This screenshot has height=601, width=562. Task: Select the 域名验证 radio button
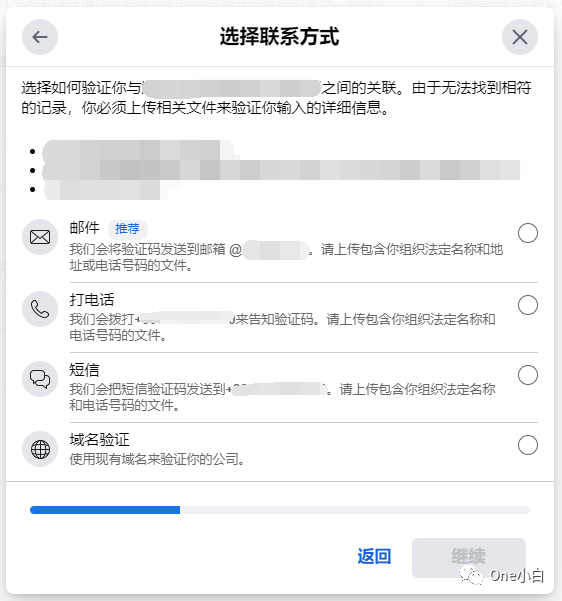point(527,445)
